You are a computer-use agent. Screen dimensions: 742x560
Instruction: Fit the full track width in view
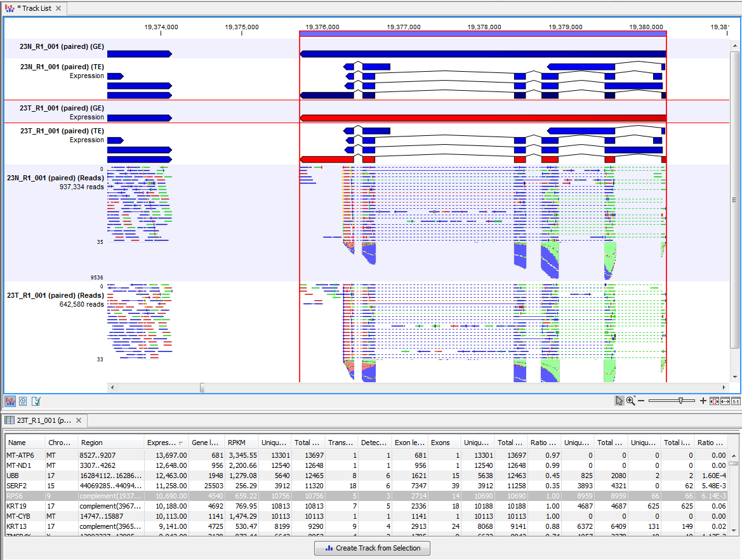point(724,401)
